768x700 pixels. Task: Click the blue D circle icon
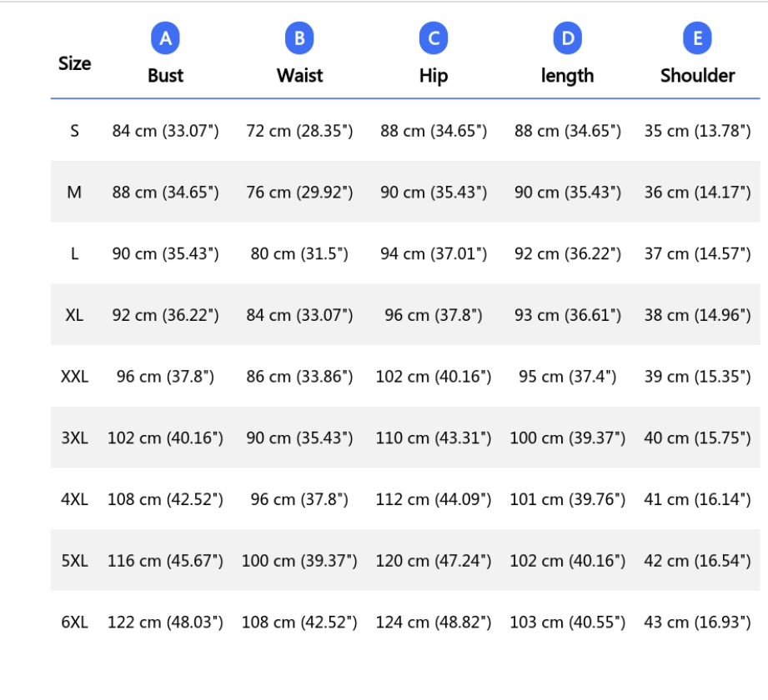tap(568, 38)
